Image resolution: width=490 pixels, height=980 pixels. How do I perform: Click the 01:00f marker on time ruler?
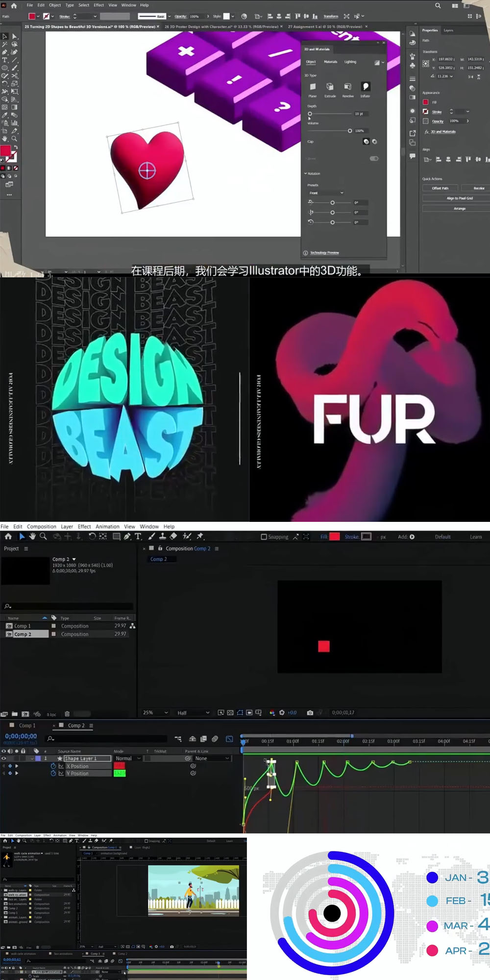[x=293, y=741]
